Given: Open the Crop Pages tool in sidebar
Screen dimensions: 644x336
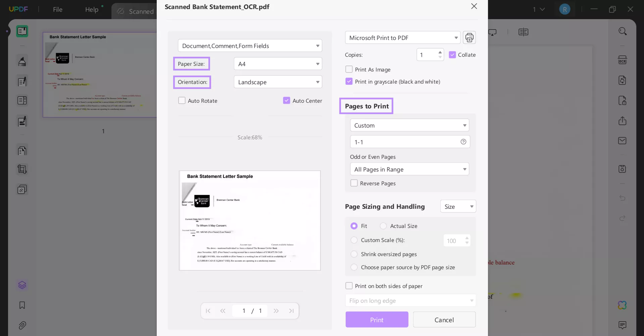Looking at the screenshot, I should [x=22, y=169].
